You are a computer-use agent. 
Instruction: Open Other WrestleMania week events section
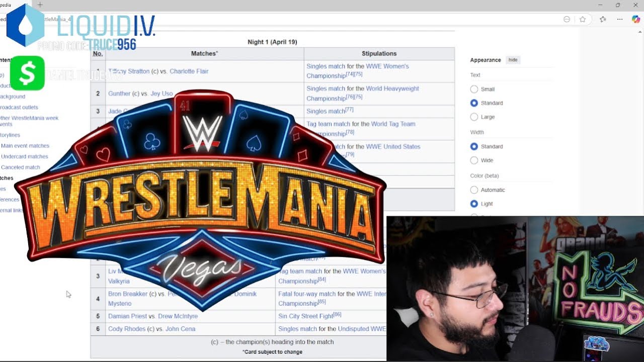coord(29,121)
